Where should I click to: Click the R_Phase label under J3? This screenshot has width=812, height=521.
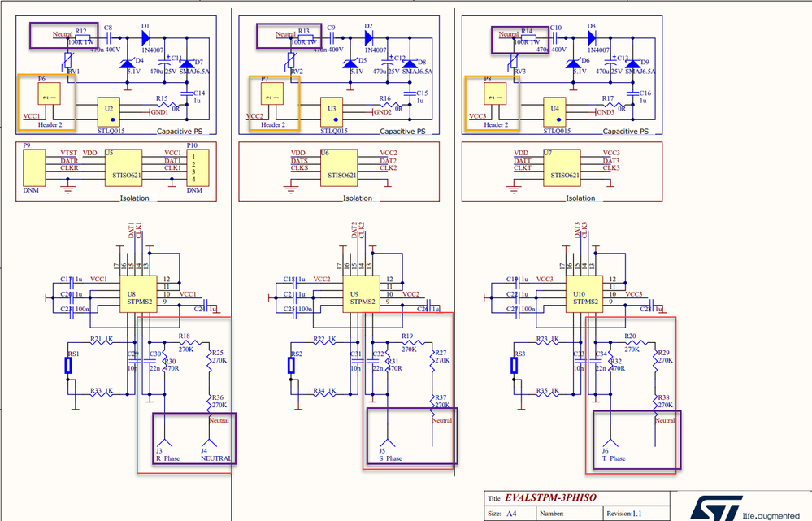coord(168,458)
